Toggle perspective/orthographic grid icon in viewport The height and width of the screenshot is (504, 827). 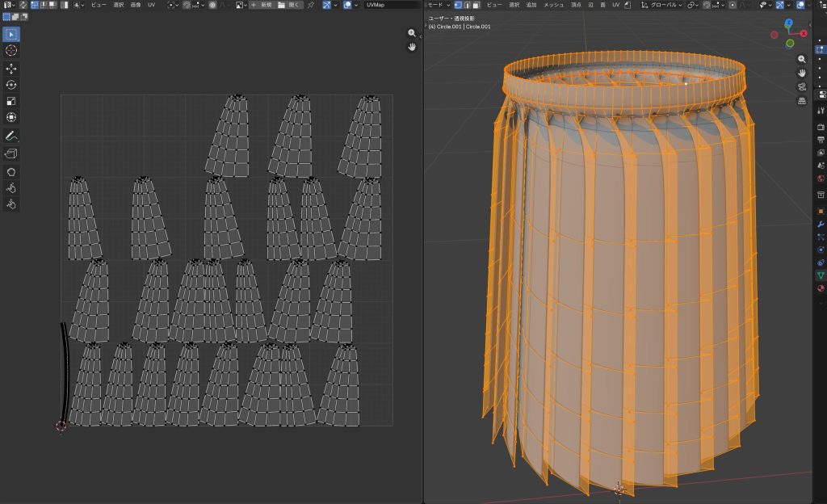(x=801, y=101)
